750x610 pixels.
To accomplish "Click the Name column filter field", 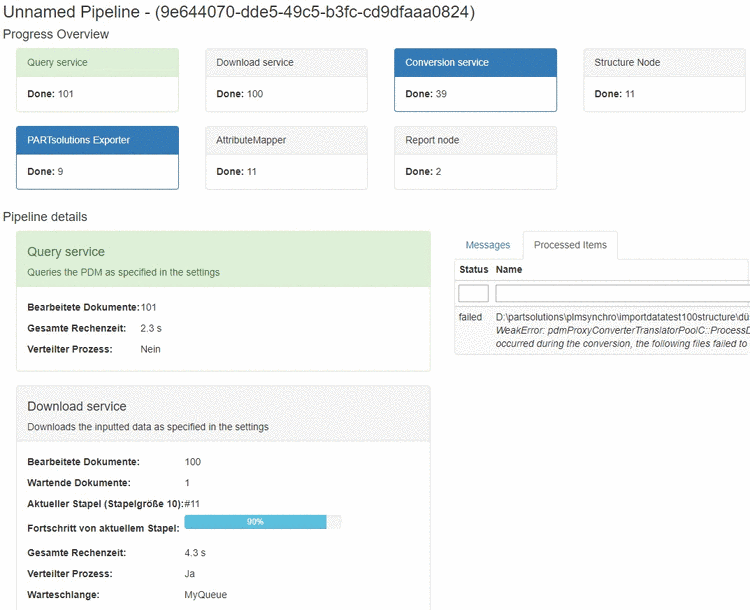I will click(622, 293).
